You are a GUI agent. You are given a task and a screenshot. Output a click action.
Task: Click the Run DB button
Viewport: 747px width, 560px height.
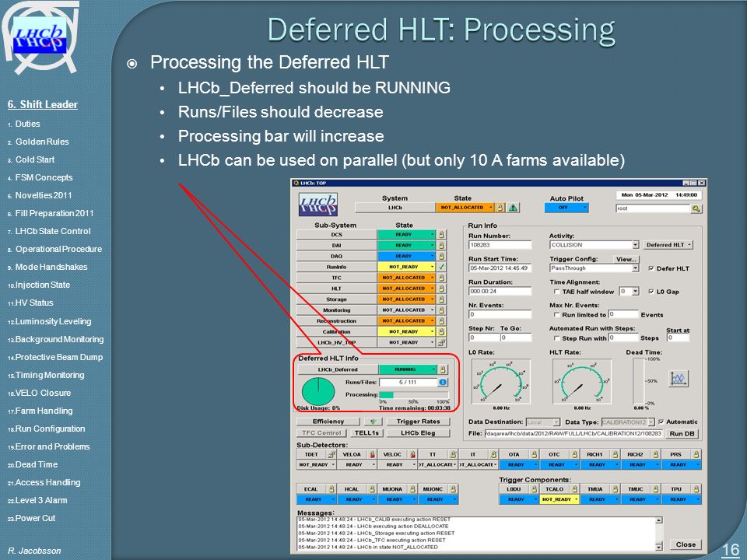682,434
